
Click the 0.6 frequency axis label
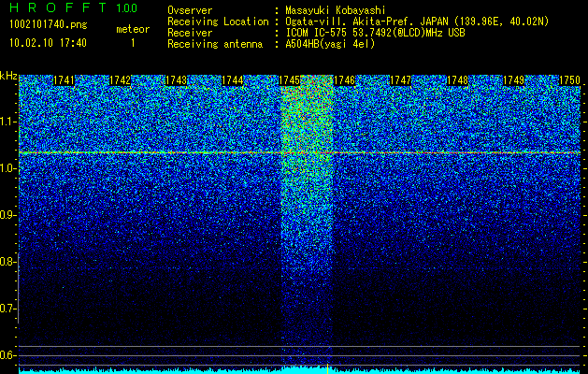(7, 355)
